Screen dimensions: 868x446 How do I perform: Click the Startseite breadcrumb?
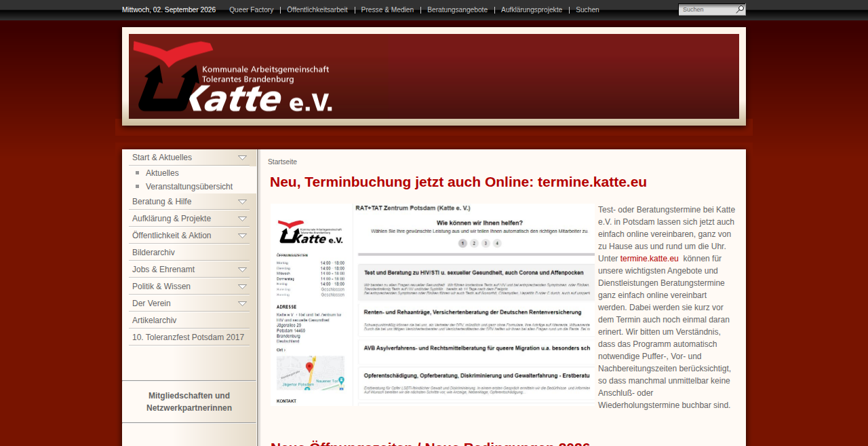282,162
